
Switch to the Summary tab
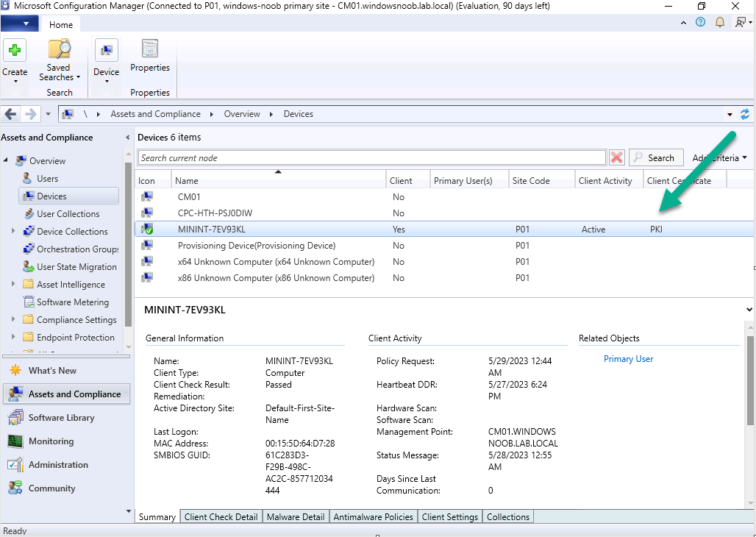coord(157,516)
